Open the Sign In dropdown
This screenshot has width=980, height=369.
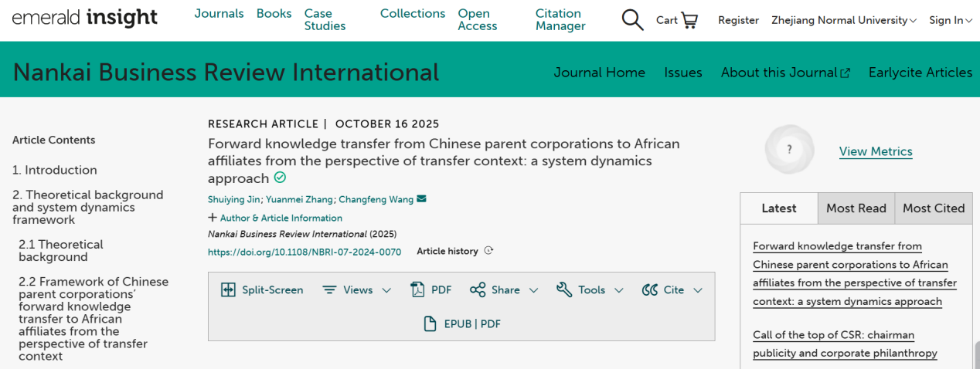950,21
